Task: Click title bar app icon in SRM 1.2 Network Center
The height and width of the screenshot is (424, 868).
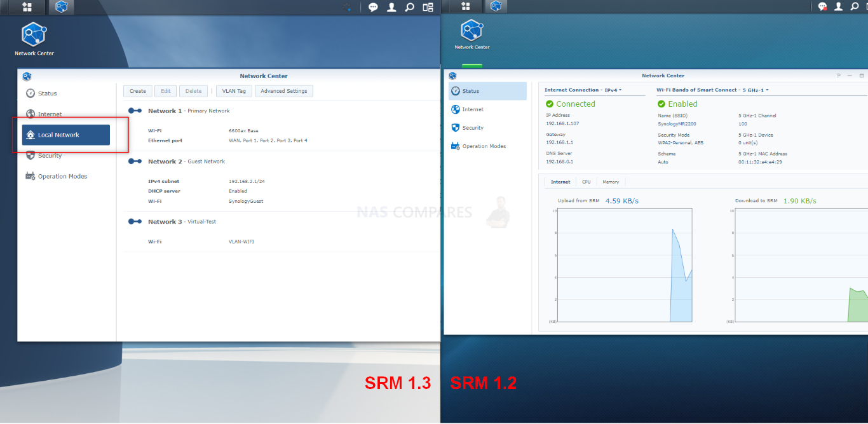Action: click(x=452, y=76)
